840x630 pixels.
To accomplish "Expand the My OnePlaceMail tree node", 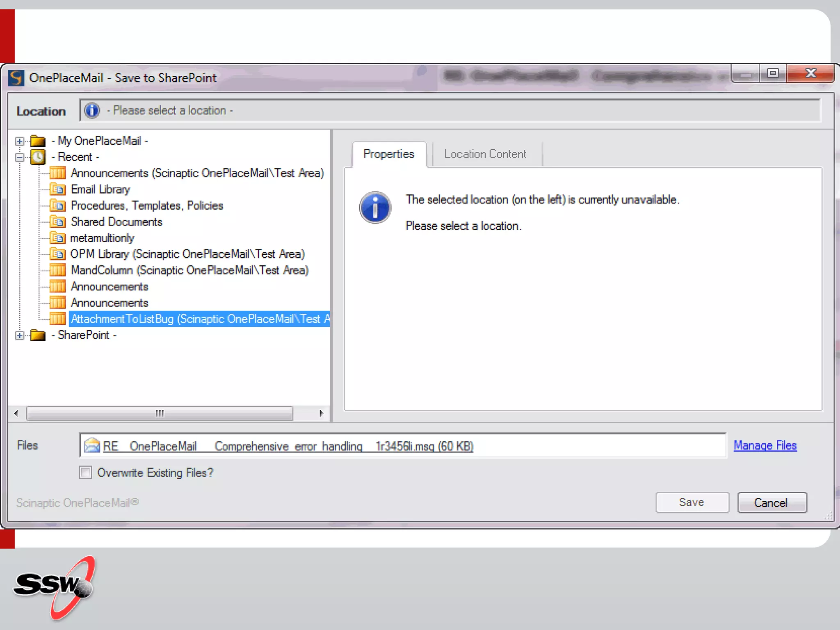I will click(19, 141).
